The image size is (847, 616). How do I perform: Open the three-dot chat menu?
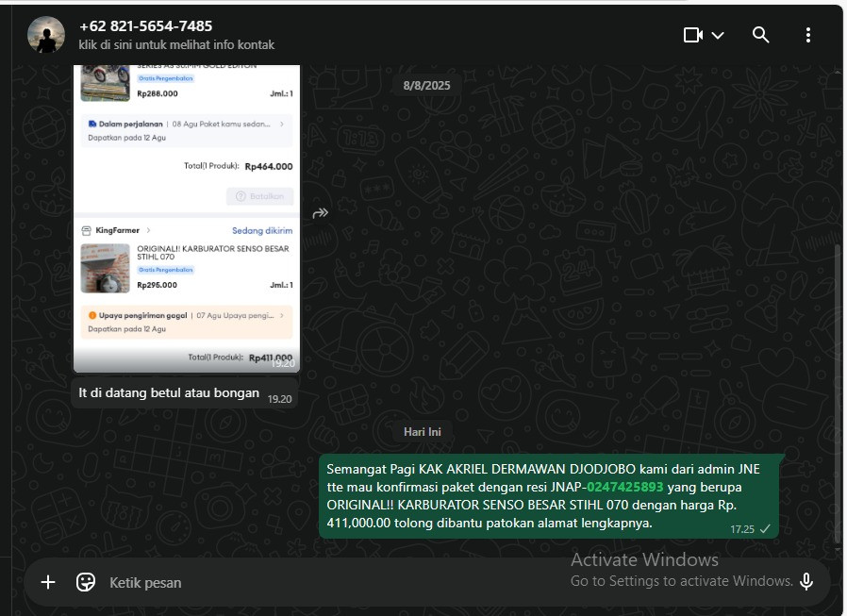[x=808, y=35]
